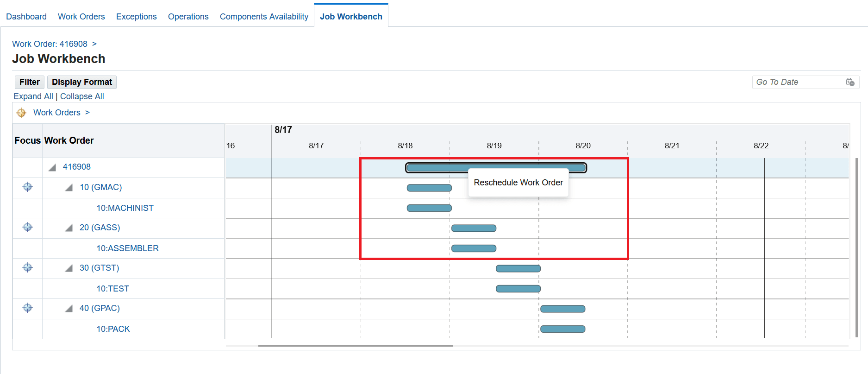Viewport: 868px width, 374px height.
Task: Choose Reschedule Work Order from popup
Action: [x=518, y=183]
